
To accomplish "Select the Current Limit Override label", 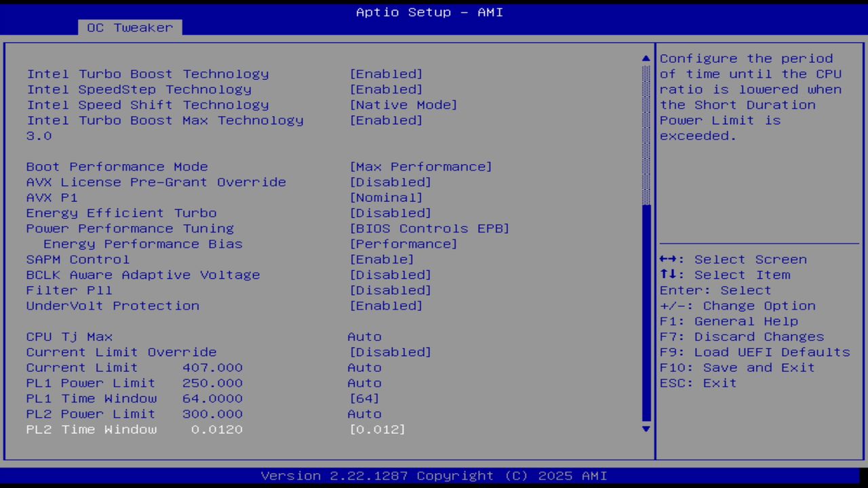I will [122, 352].
